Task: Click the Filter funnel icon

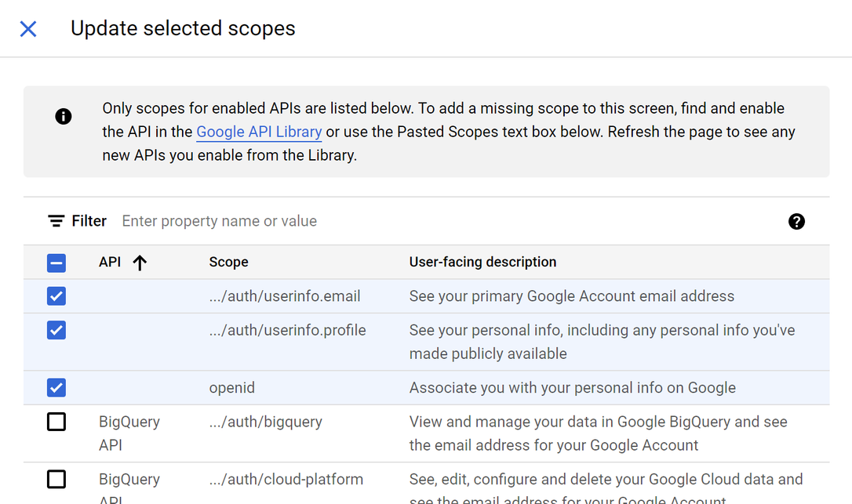Action: pyautogui.click(x=55, y=220)
